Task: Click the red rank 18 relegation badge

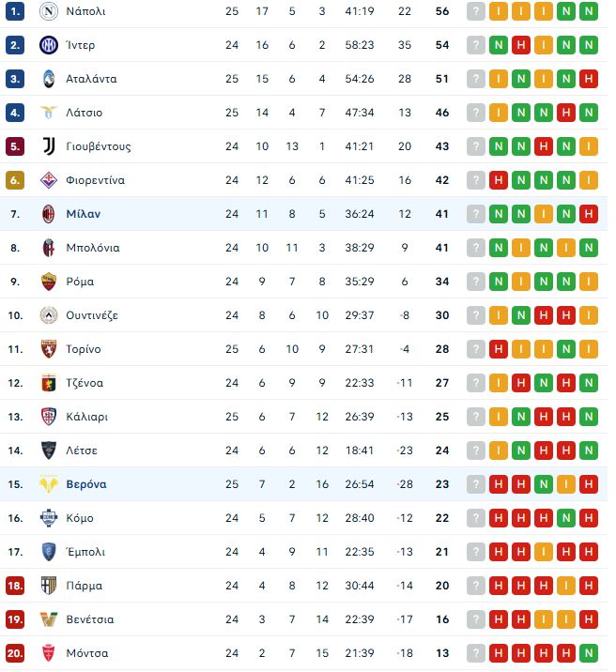Action: tap(15, 586)
